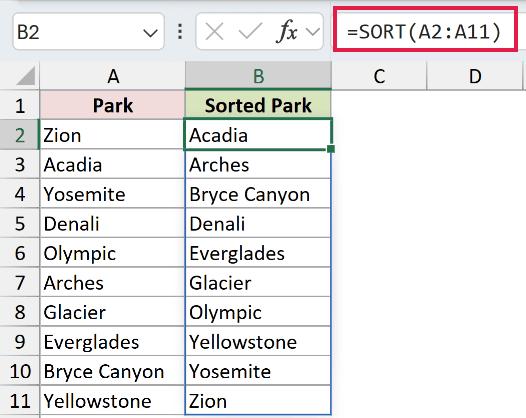The height and width of the screenshot is (418, 526).
Task: Open the Insert Function fx icon
Action: [x=287, y=32]
